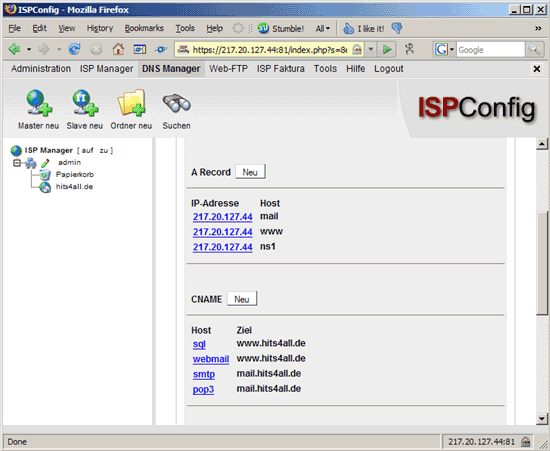Open A record IP link for ns1
Image resolution: width=550 pixels, height=451 pixels.
[222, 247]
